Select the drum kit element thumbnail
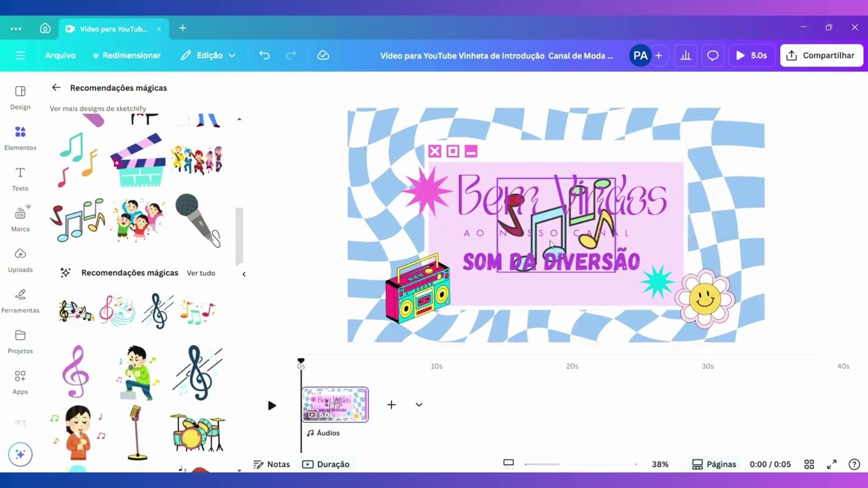This screenshot has height=488, width=868. pyautogui.click(x=197, y=433)
